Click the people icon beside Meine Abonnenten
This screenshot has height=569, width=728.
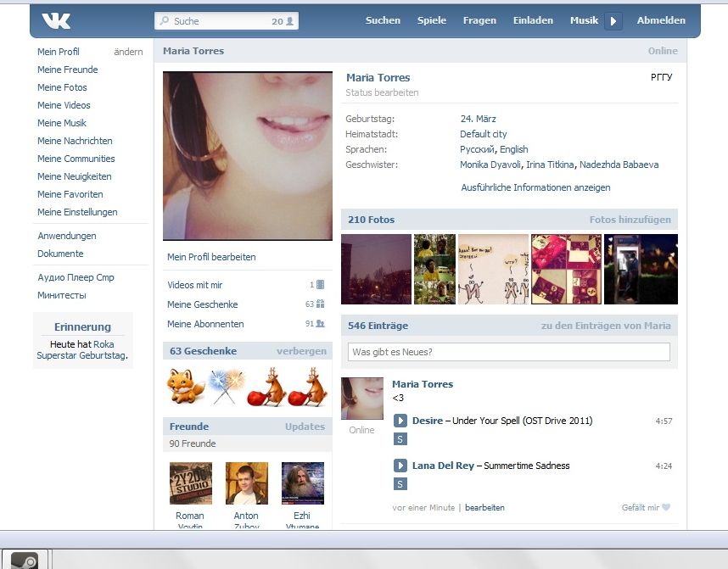coord(321,323)
